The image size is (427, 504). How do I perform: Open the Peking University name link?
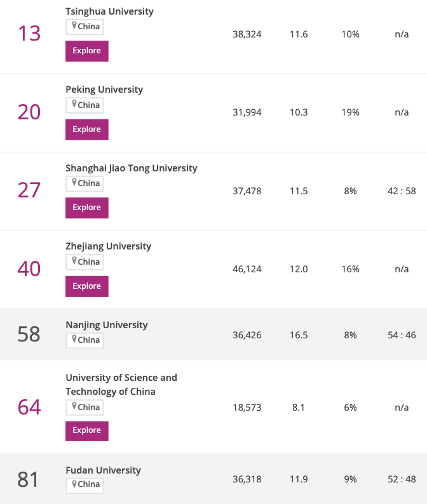click(104, 90)
